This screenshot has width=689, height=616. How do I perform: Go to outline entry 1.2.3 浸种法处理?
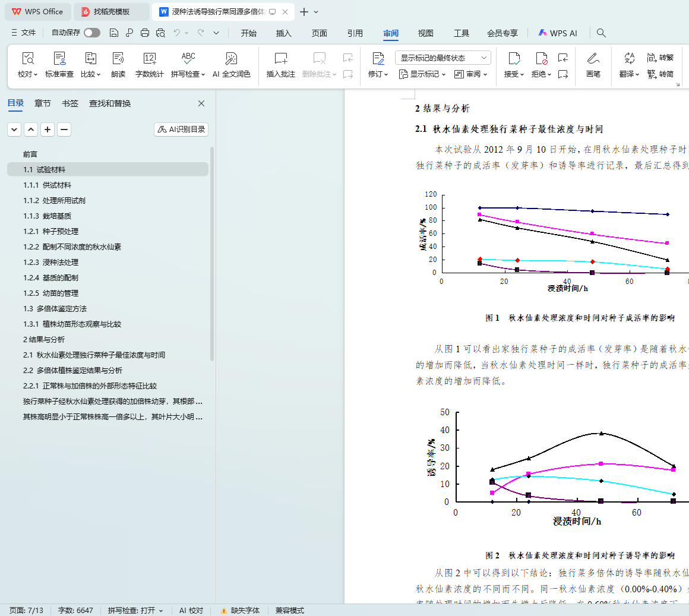108,263
